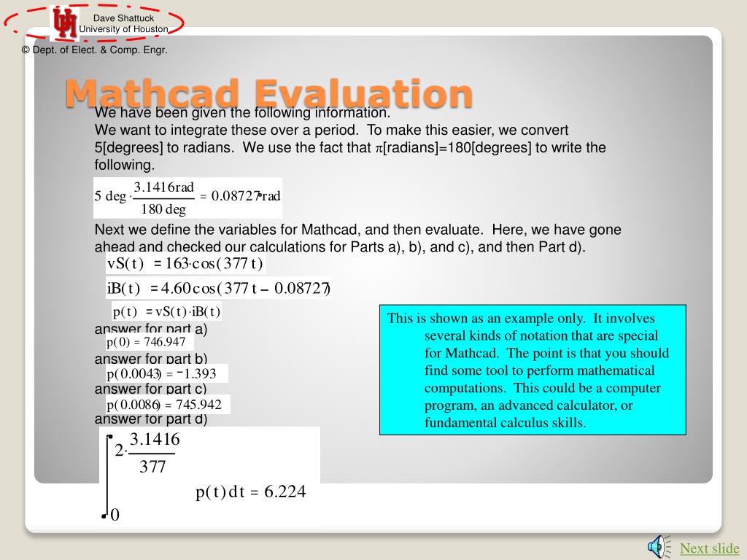Click the vS(t) = 163·cos(377 t) equation
This screenshot has height=560, width=747.
(x=185, y=263)
